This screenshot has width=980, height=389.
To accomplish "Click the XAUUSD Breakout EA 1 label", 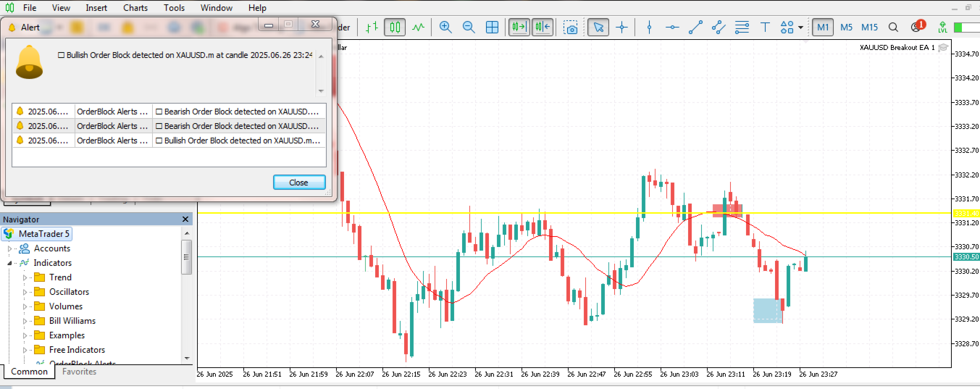I will pyautogui.click(x=897, y=47).
